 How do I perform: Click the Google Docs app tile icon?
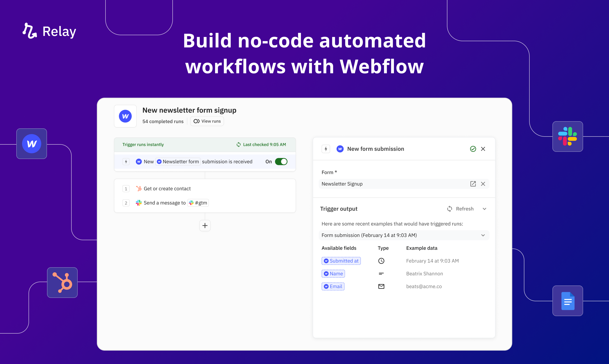tap(567, 301)
